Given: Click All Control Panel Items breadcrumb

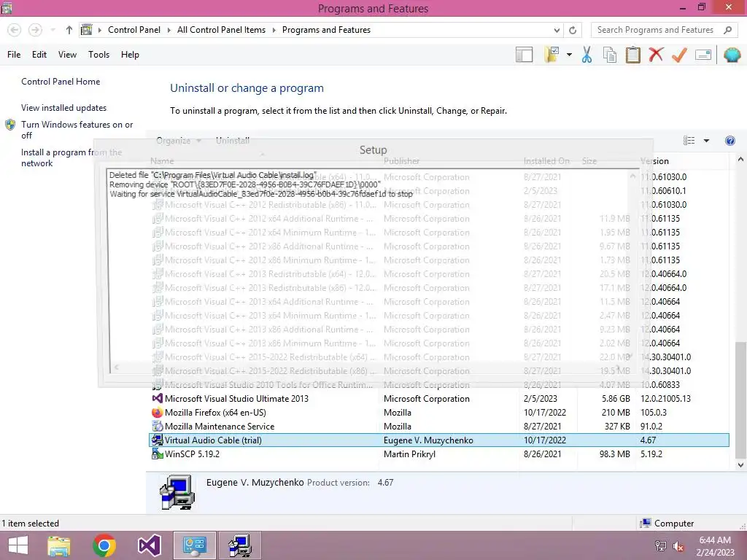Looking at the screenshot, I should 221,30.
